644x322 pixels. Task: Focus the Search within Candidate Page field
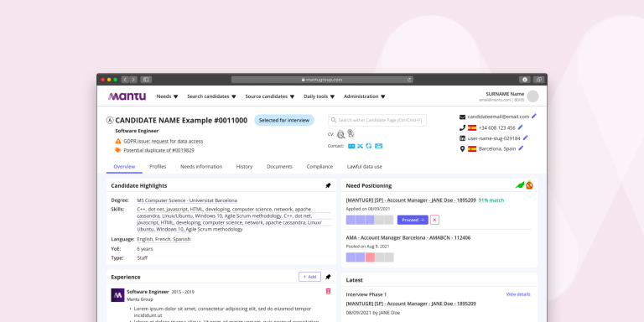point(377,120)
